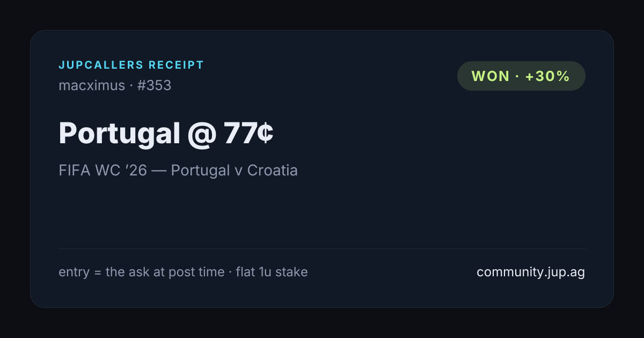Click the 77¢ price in the headline
Screen dimensions: 644x338
pos(249,133)
